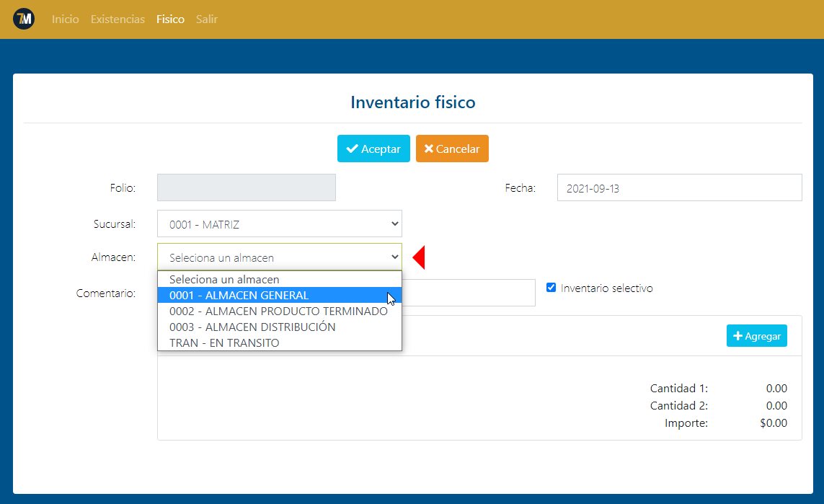Open the Inicio menu item

click(65, 19)
